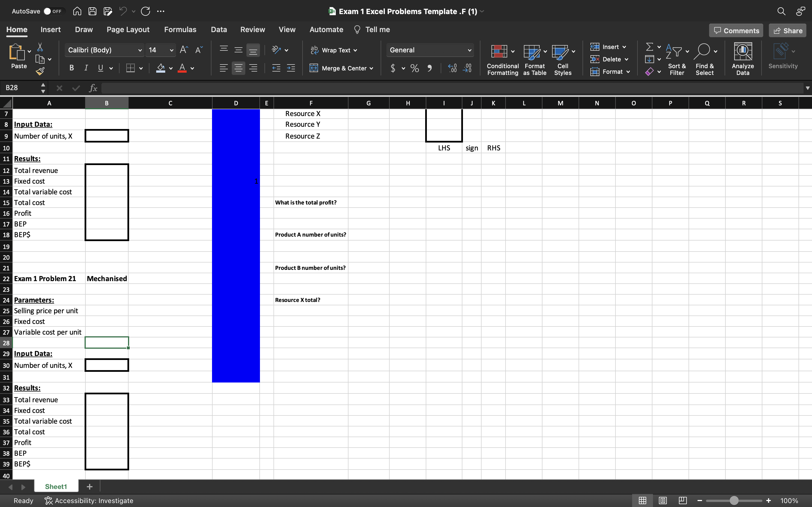Image resolution: width=812 pixels, height=507 pixels.
Task: Expand the font size dropdown
Action: pos(171,50)
